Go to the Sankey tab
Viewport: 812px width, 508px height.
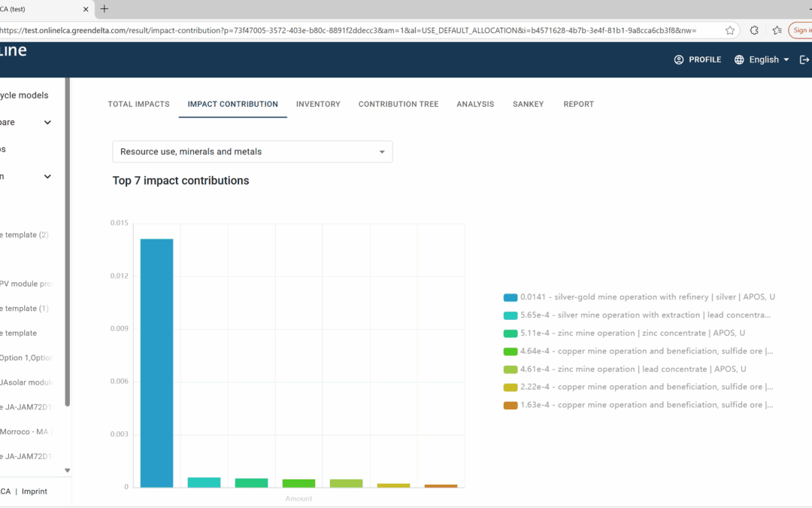pos(528,104)
